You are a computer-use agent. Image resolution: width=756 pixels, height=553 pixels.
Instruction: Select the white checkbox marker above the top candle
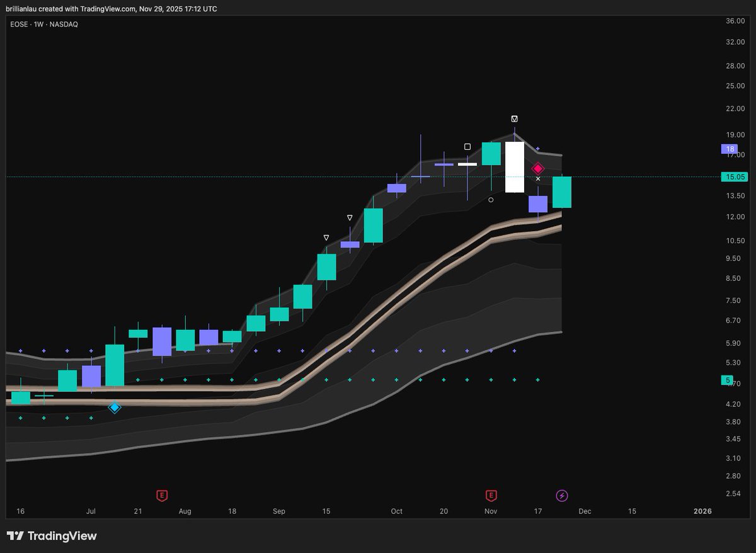[x=515, y=118]
